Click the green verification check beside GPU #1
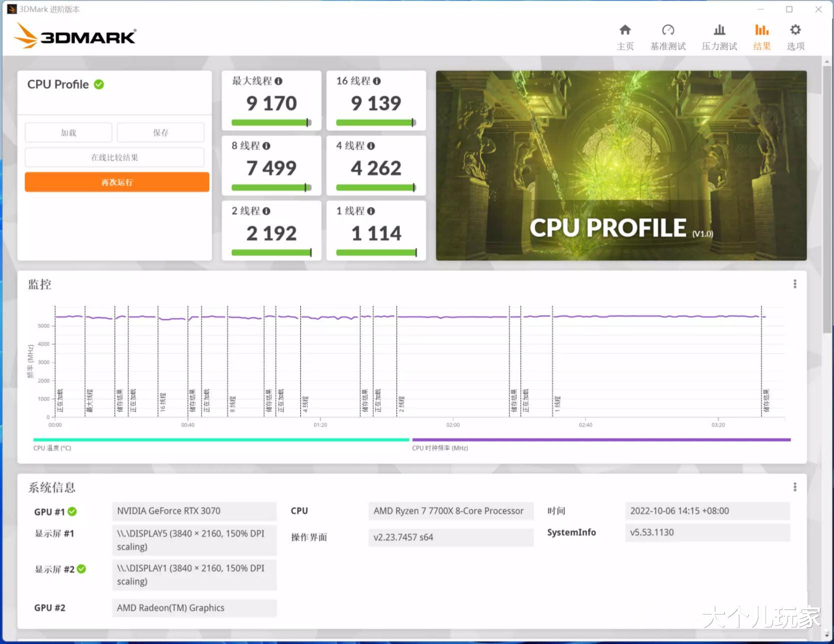The image size is (834, 644). click(x=73, y=511)
